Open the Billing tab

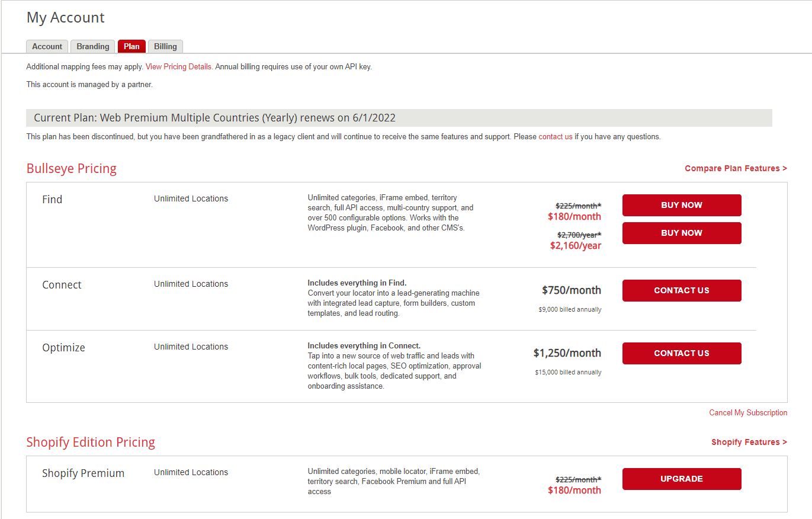tap(165, 47)
